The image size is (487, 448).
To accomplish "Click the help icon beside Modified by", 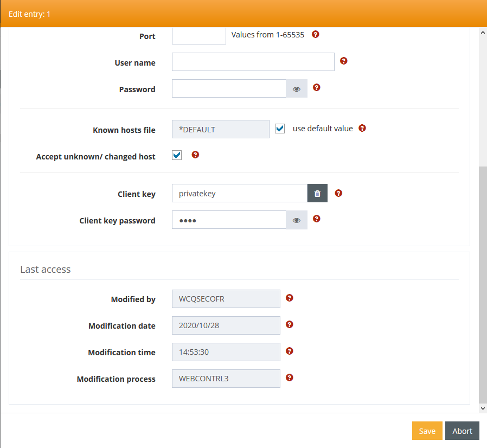I will [x=289, y=298].
